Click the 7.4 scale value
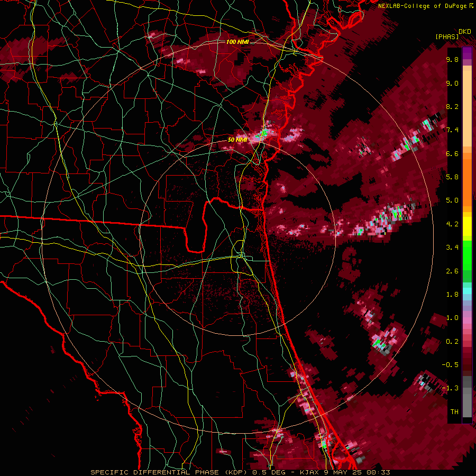476x476 pixels. (x=452, y=130)
